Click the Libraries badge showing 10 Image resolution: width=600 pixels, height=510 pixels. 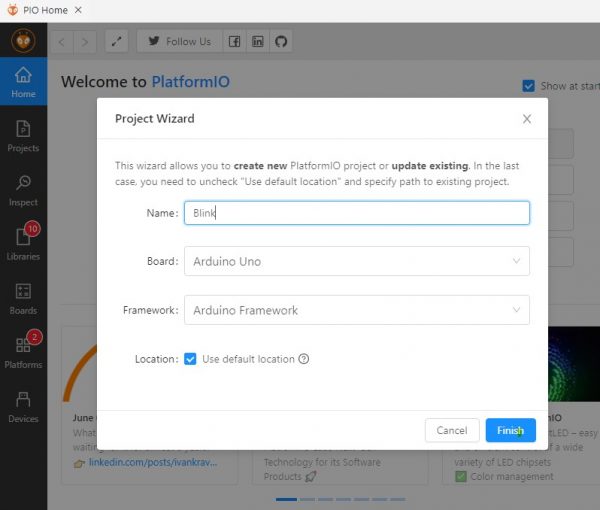33,229
